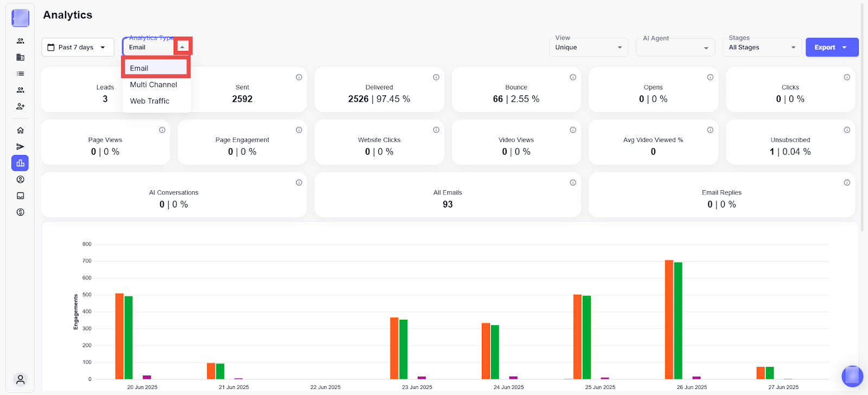868x395 pixels.
Task: Click the inbox tray icon in sidebar
Action: coord(20,196)
